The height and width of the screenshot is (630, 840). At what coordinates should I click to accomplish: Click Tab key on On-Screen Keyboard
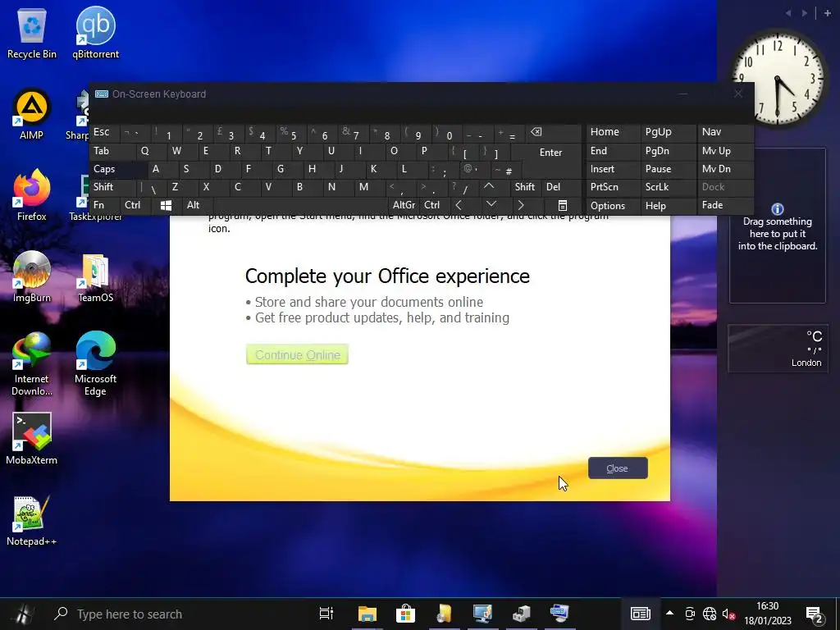[112, 151]
